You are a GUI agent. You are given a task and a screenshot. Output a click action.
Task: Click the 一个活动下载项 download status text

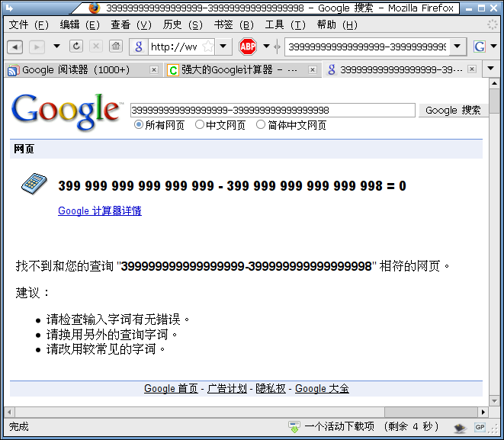pos(371,427)
